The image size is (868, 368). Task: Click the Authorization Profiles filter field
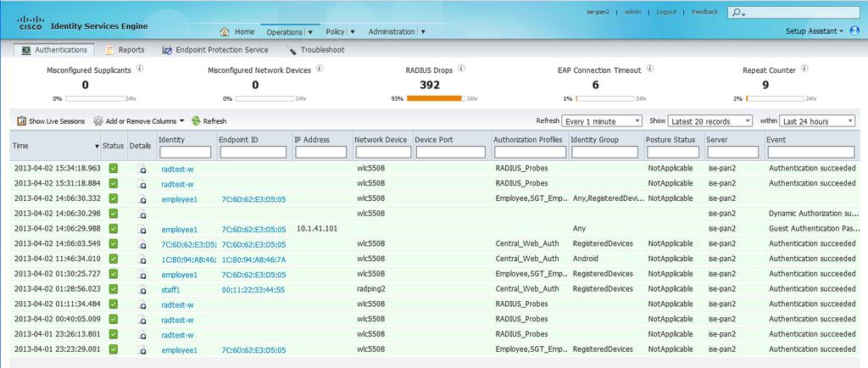coord(531,152)
